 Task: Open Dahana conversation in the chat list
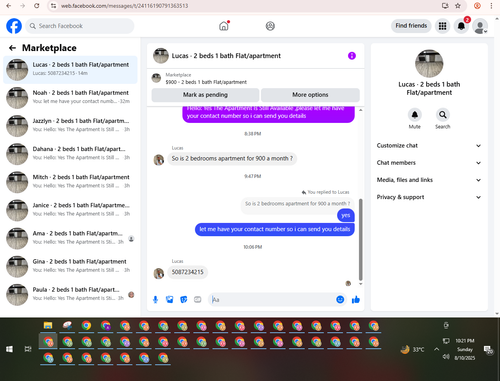(x=70, y=154)
